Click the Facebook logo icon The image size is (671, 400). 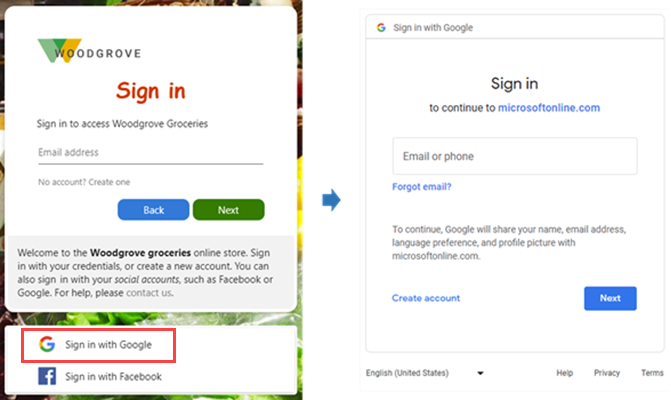coord(46,376)
